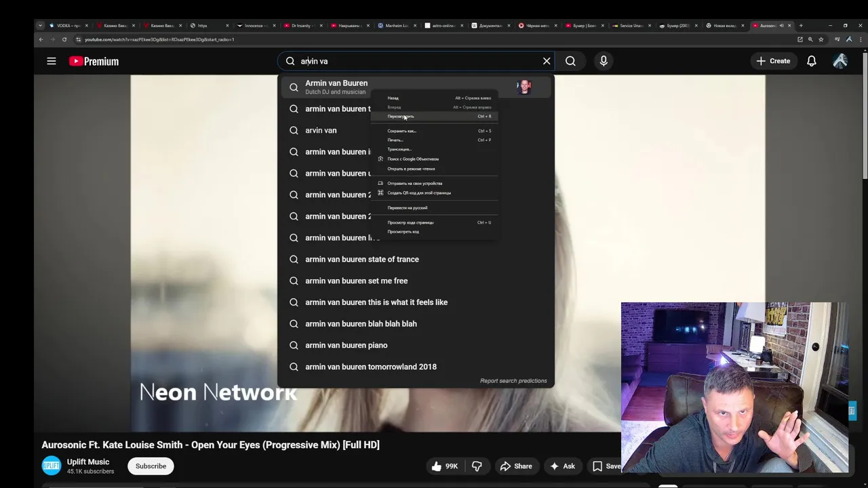Select 'Перевести на русский' menu entry

[434, 207]
